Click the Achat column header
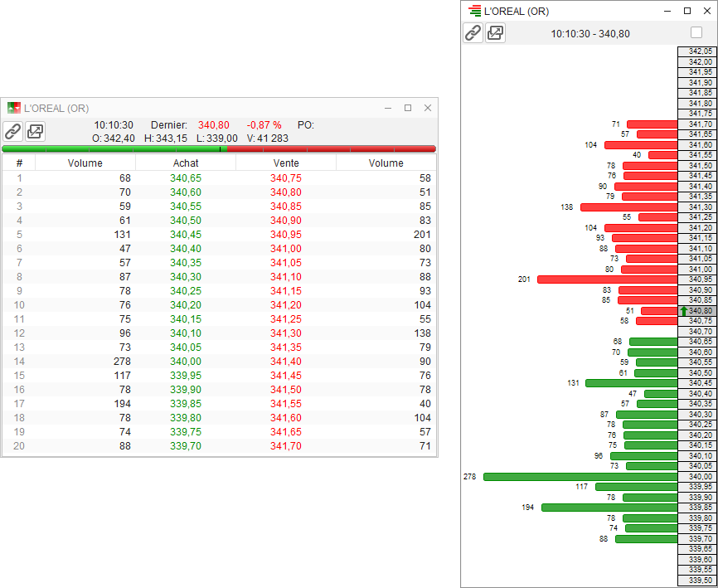The width and height of the screenshot is (718, 588). tap(186, 163)
